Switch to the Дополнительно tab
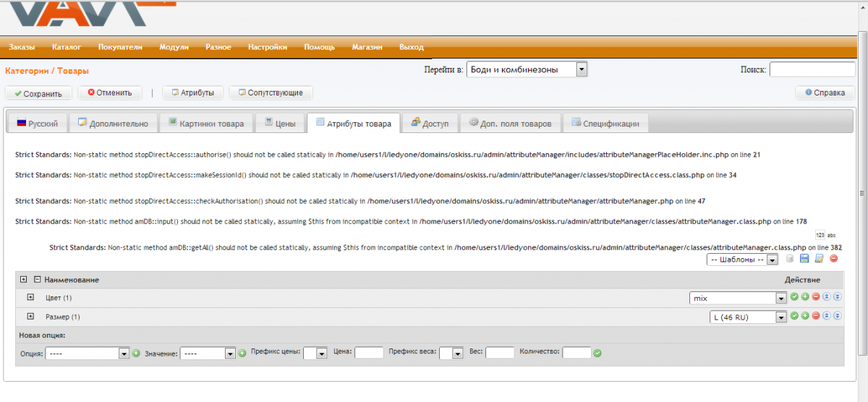 tap(112, 123)
